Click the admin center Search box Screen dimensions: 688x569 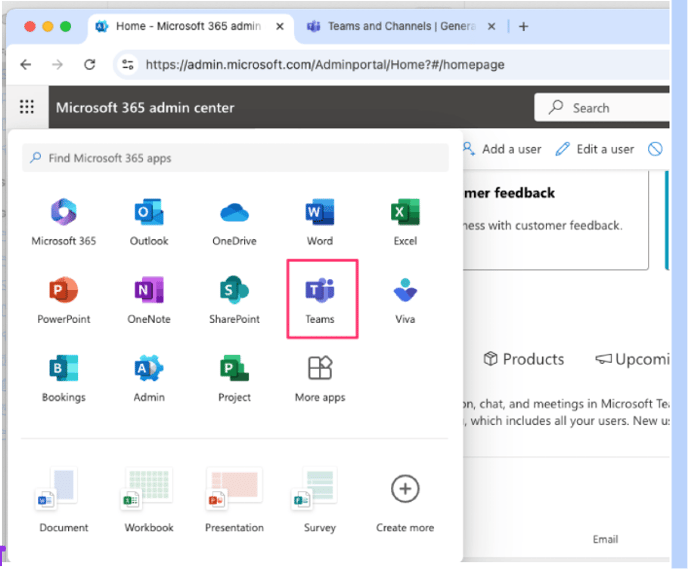tap(602, 107)
